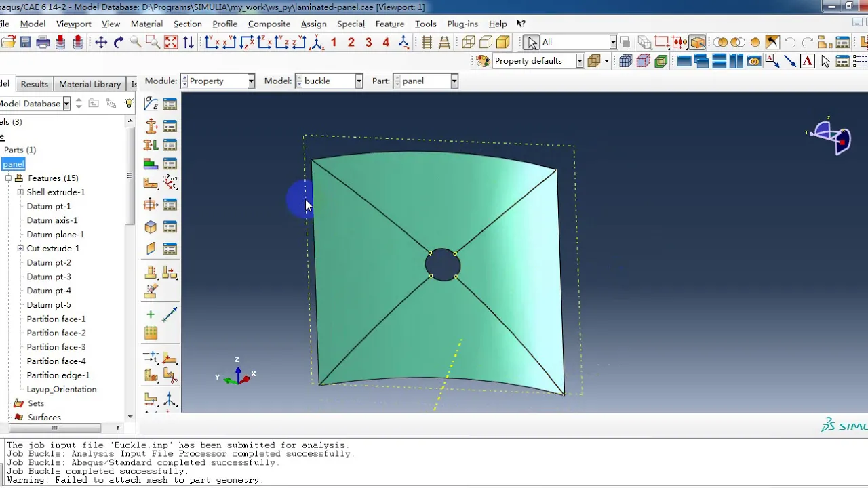
Task: Select the highlighted panel part node
Action: 14,164
